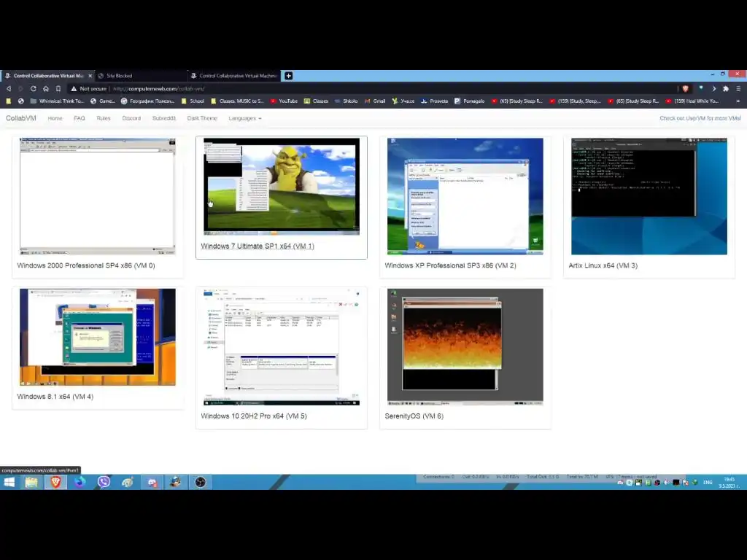Show more bookmarks with the overflow chevron
The width and height of the screenshot is (747, 560).
[738, 101]
